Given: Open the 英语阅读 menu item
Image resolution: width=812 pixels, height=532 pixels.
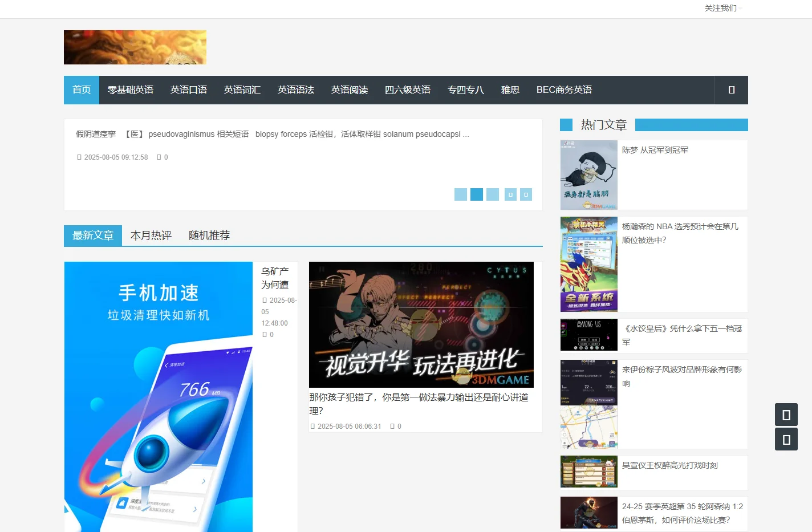Looking at the screenshot, I should click(350, 90).
